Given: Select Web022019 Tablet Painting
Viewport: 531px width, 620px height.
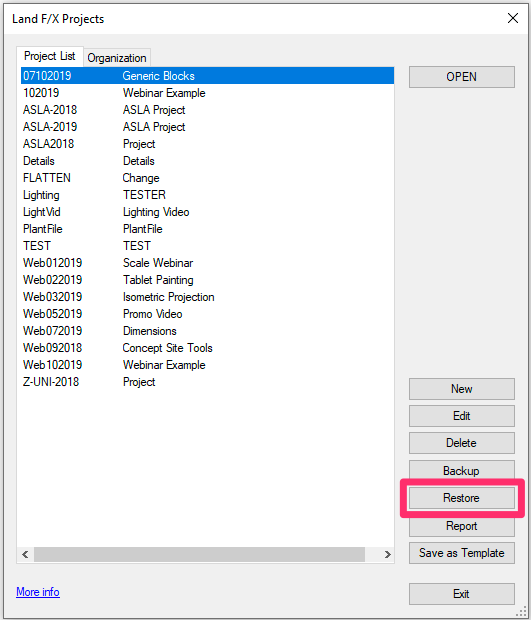Looking at the screenshot, I should click(x=207, y=280).
